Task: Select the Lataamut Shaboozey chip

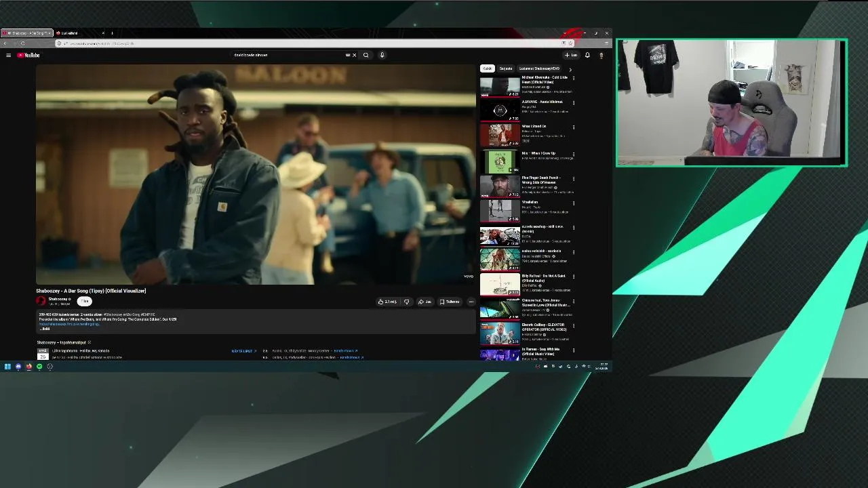Action: pos(539,68)
